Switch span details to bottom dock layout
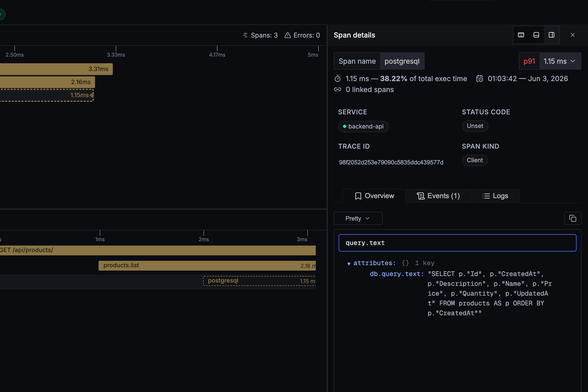Screen dimensions: 588x392 pyautogui.click(x=536, y=35)
